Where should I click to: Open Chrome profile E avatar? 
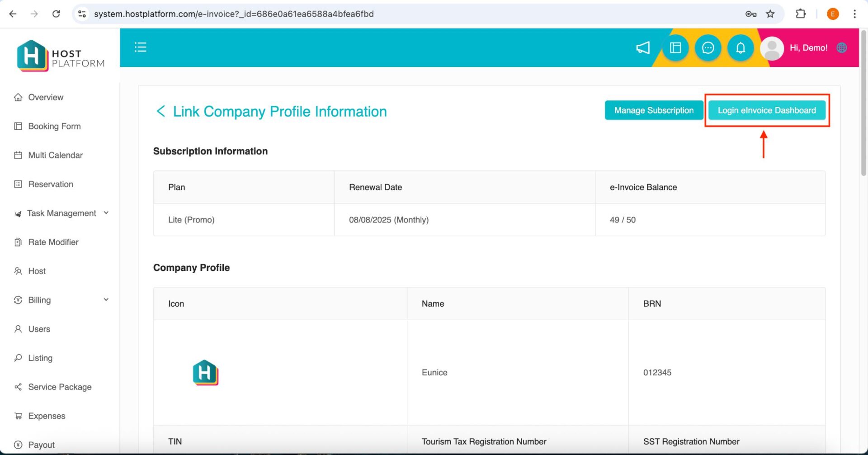point(833,14)
